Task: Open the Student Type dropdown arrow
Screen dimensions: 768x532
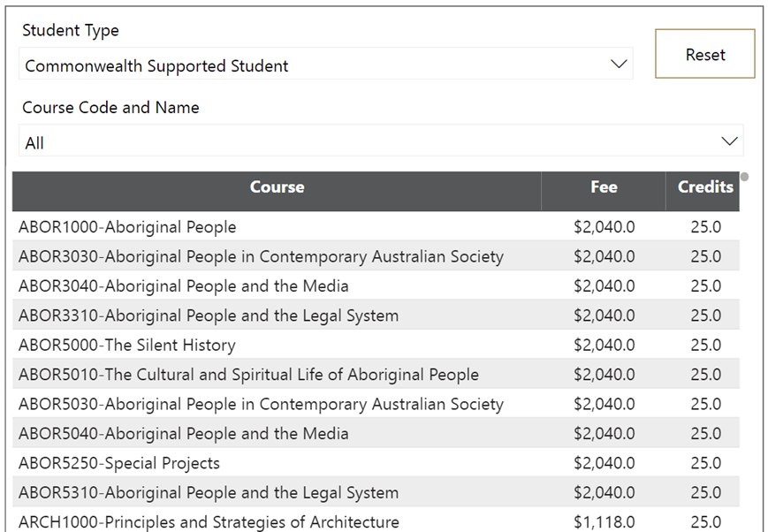Action: 619,64
